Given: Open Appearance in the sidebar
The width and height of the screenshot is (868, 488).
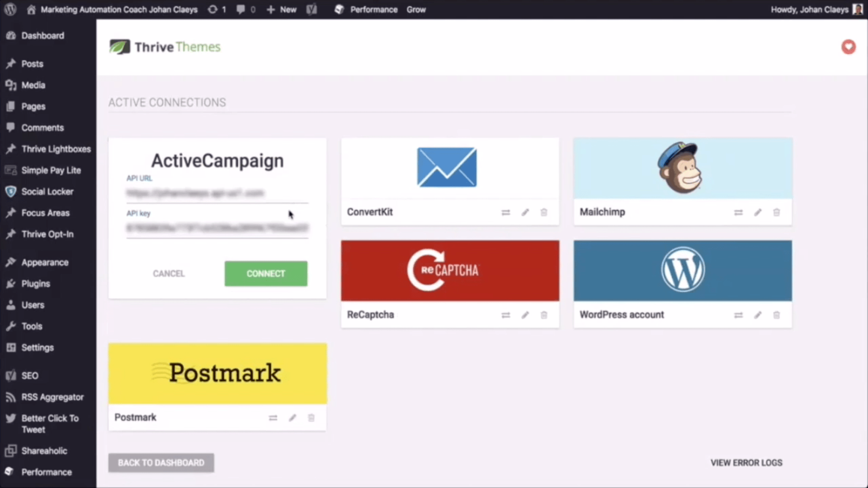Looking at the screenshot, I should point(45,263).
